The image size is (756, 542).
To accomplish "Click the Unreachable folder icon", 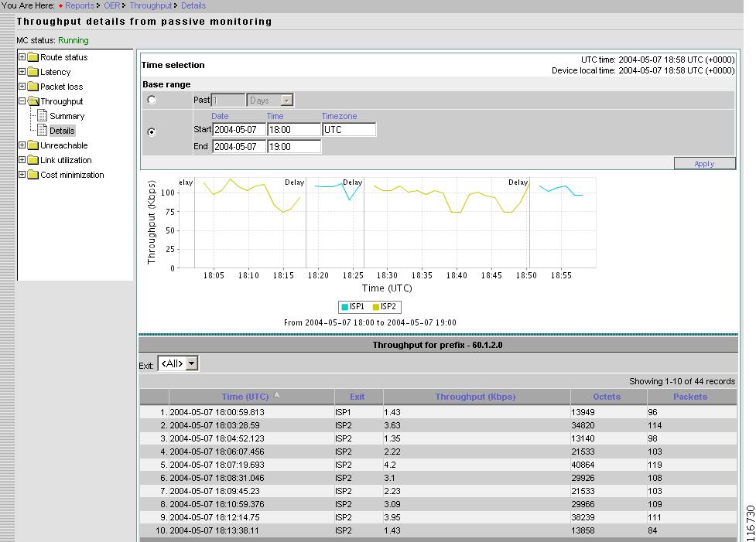I will [x=33, y=145].
